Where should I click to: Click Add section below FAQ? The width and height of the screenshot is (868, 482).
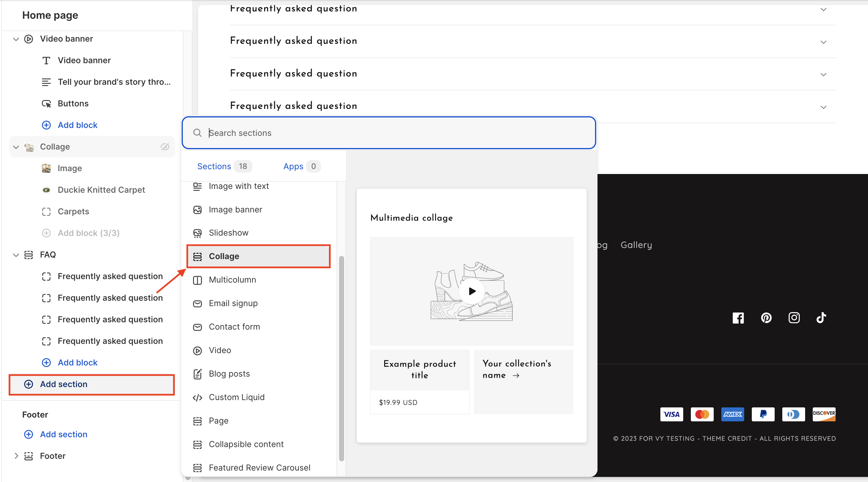coord(63,384)
